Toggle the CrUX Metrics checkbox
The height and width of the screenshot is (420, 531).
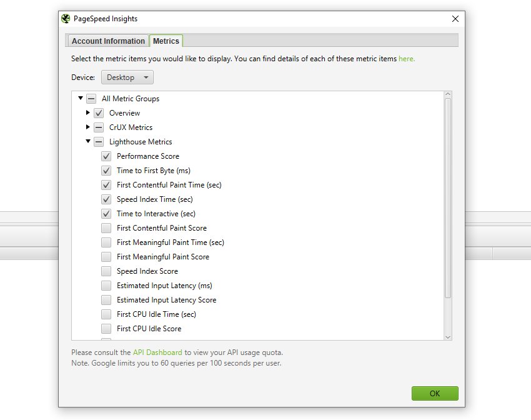[x=99, y=127]
